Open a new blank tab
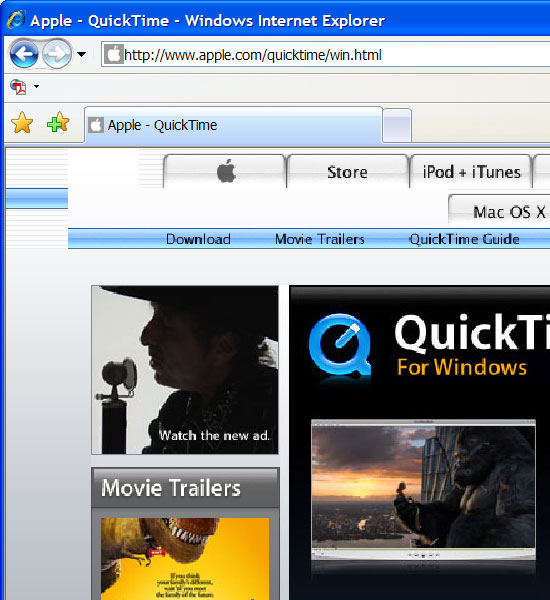Viewport: 550px width, 600px height. (397, 126)
